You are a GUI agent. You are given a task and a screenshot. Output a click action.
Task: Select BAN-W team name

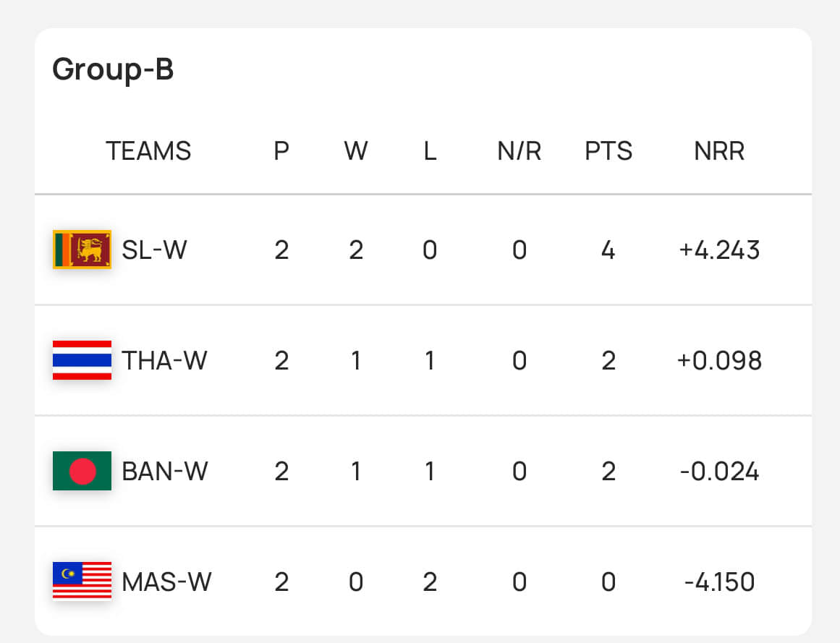coord(164,472)
